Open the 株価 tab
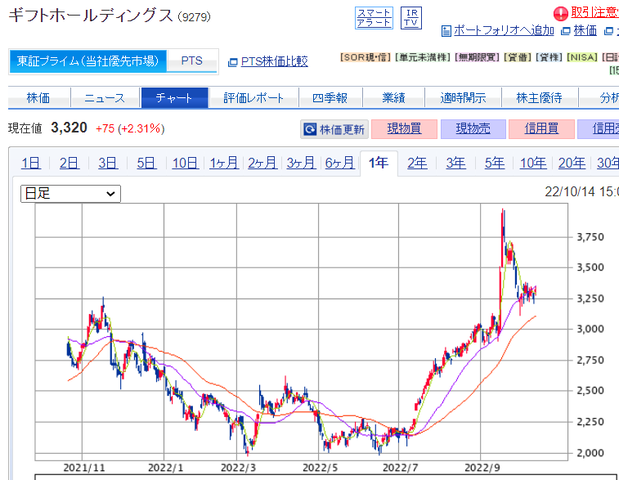This screenshot has width=619, height=480. pyautogui.click(x=38, y=98)
